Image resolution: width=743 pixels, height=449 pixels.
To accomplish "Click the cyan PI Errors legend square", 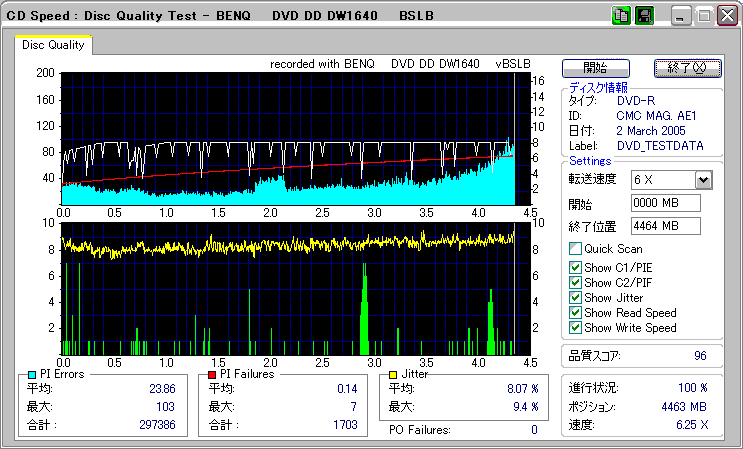I will pyautogui.click(x=33, y=374).
